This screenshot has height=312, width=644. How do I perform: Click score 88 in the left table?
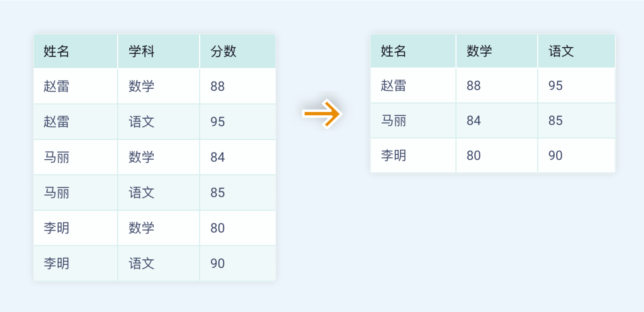[x=218, y=86]
